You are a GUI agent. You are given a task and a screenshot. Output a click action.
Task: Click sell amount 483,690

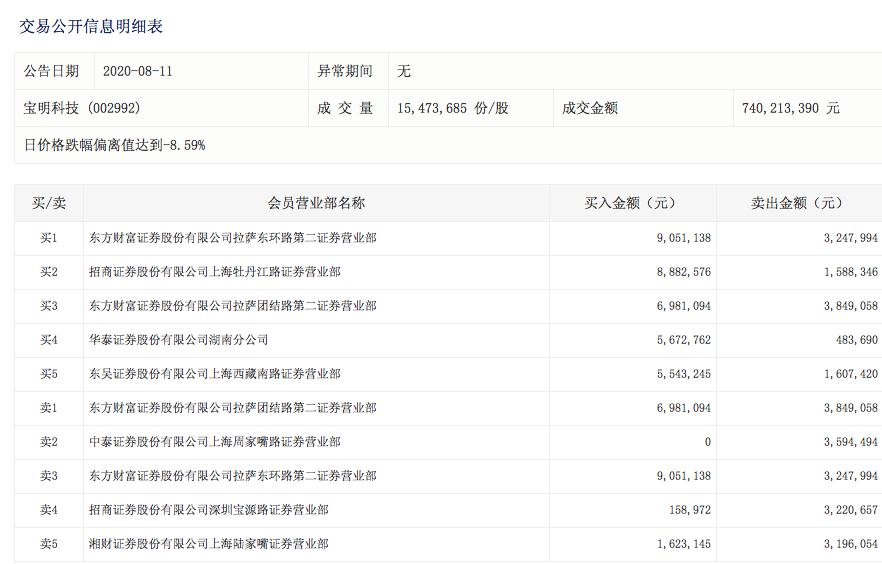(857, 340)
